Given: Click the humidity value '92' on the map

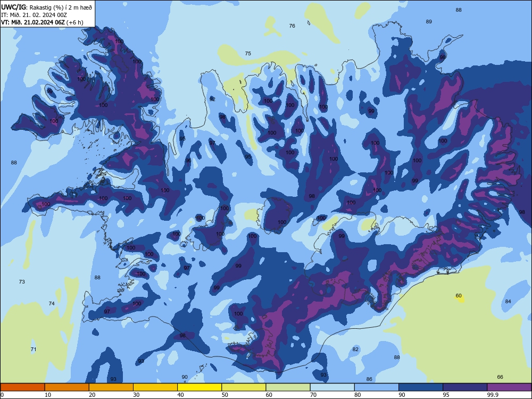Looking at the screenshot, I should pos(212,99).
